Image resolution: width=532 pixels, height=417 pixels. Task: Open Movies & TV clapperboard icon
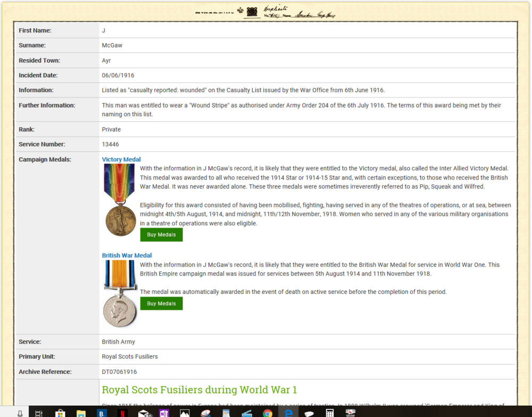247,413
